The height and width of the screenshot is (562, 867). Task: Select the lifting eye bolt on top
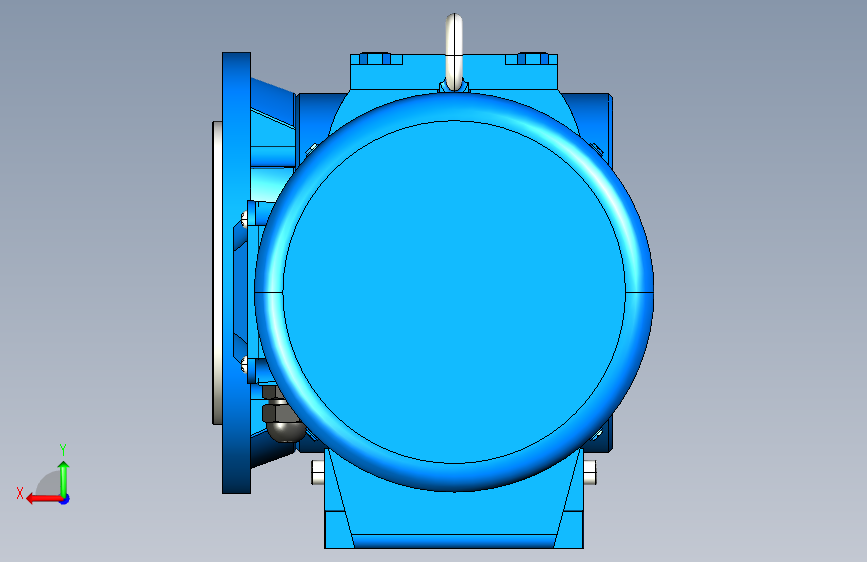tap(454, 52)
